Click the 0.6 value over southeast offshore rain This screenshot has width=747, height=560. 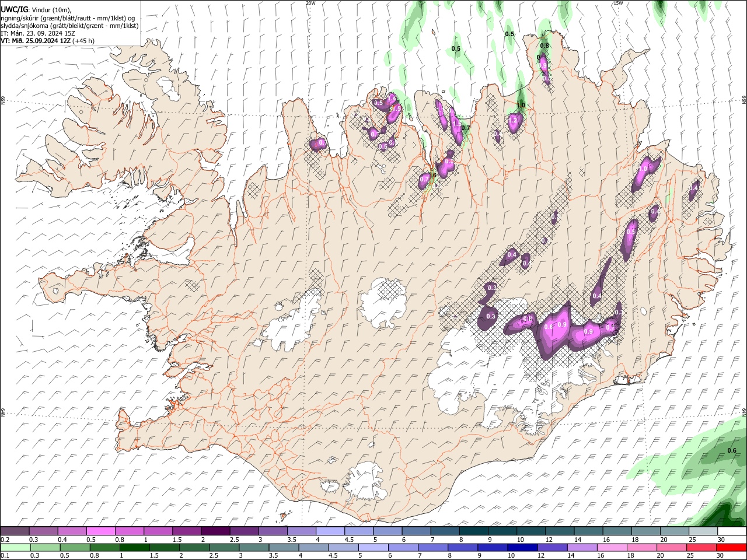[732, 450]
